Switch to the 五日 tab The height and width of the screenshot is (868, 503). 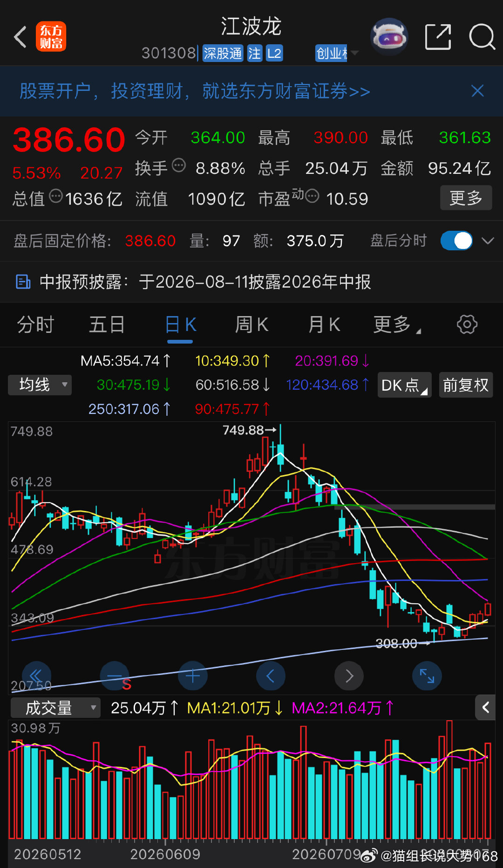[107, 324]
